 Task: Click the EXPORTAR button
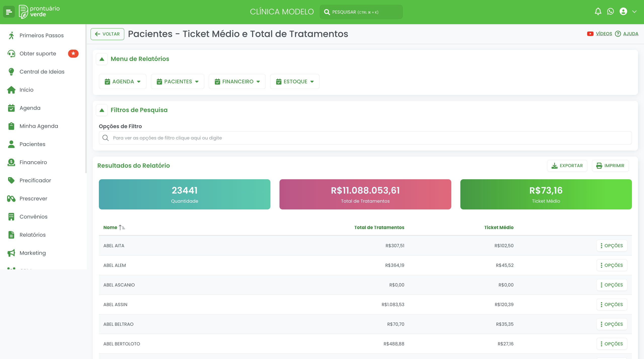(x=567, y=166)
